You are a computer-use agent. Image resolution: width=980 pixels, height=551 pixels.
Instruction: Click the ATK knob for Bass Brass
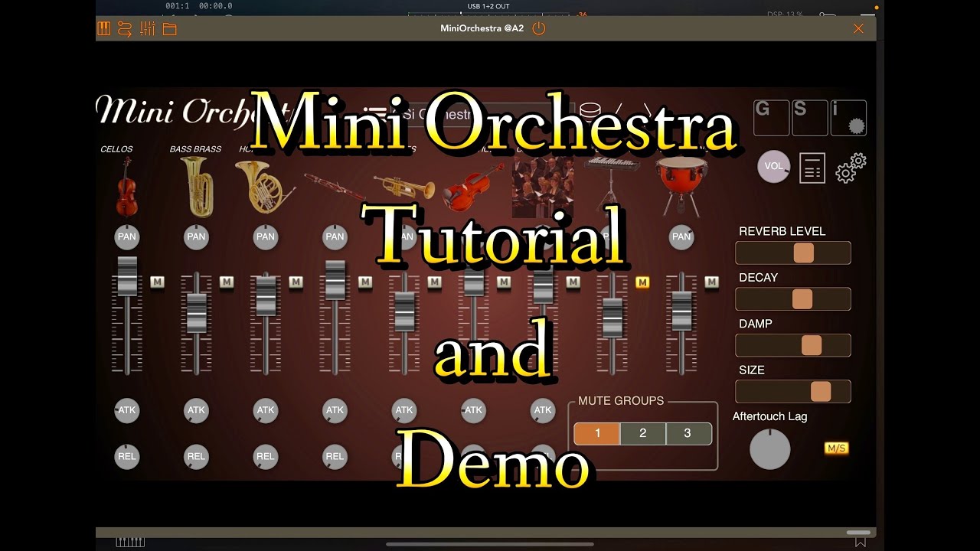(x=196, y=411)
